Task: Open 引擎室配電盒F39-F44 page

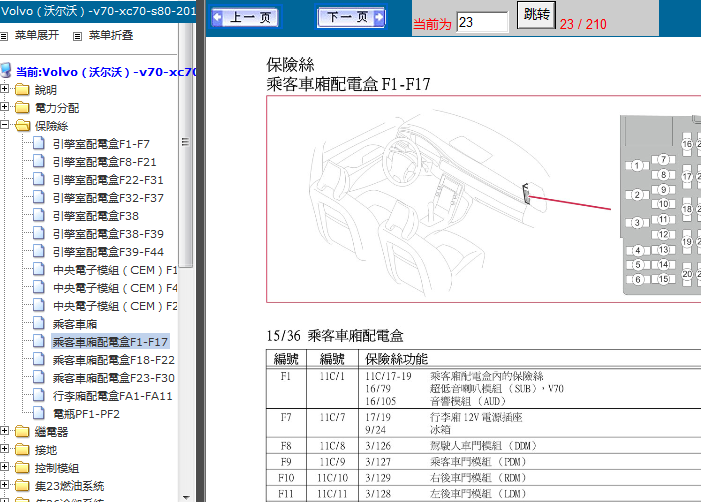Action: [108, 252]
